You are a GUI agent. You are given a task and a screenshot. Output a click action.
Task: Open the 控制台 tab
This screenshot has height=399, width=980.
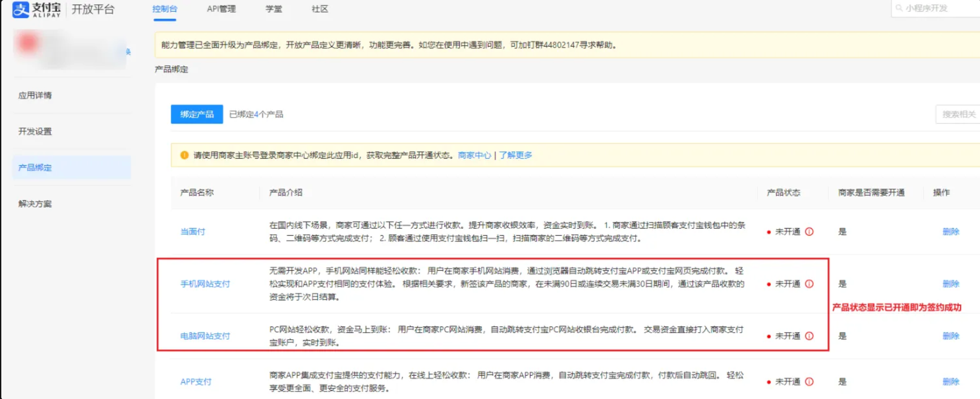click(x=165, y=9)
